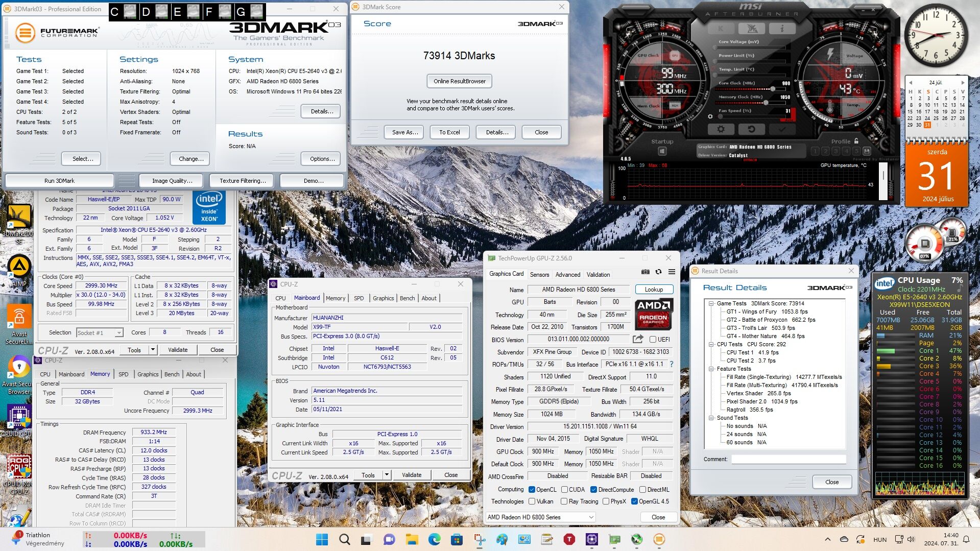The image size is (980, 551).
Task: Click Afterburner reset-to-defaults button
Action: click(x=751, y=129)
